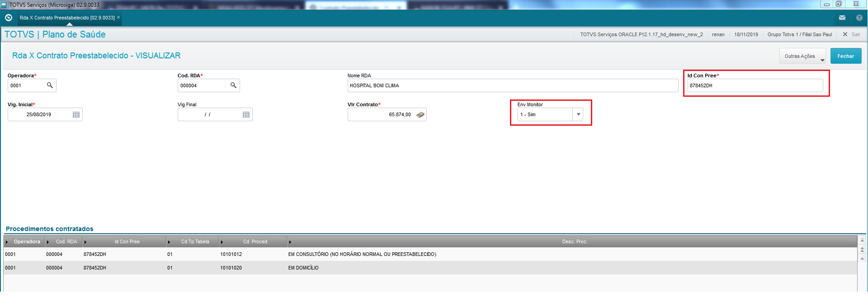Click Cod. RDA search magnifier icon
Image resolution: width=868 pixels, height=298 pixels.
(x=233, y=85)
